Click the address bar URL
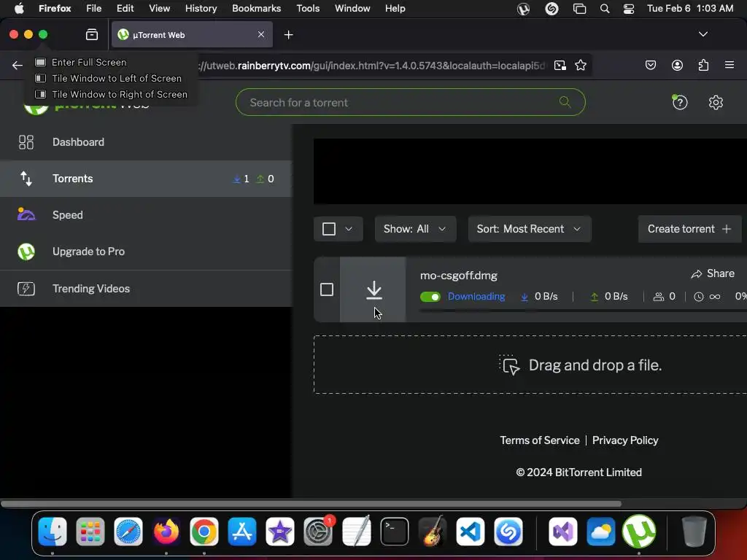The width and height of the screenshot is (747, 560). point(371,66)
